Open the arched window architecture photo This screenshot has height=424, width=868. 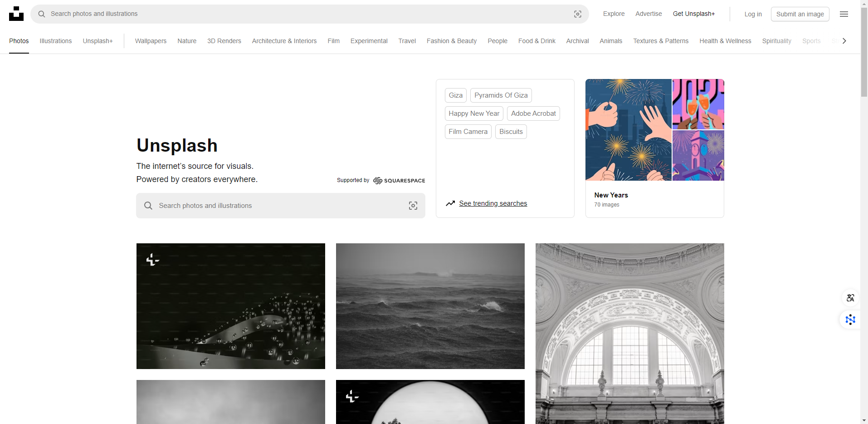pyautogui.click(x=630, y=334)
